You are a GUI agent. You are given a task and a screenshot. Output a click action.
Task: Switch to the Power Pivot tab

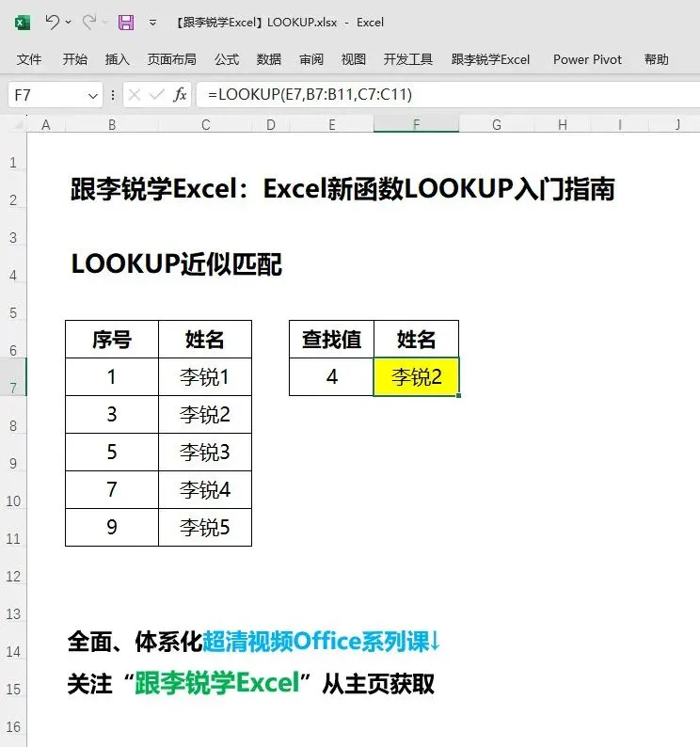(x=587, y=59)
